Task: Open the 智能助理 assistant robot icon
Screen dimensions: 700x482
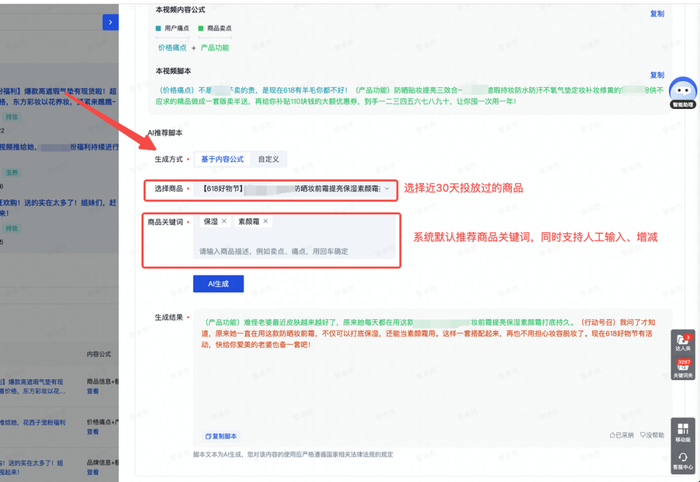Action: [683, 93]
